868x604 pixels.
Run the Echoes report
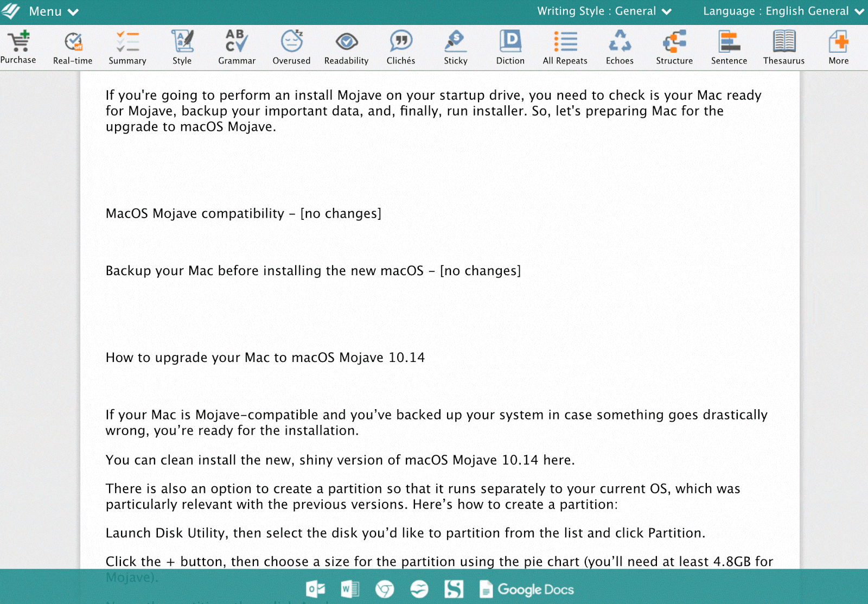tap(620, 48)
